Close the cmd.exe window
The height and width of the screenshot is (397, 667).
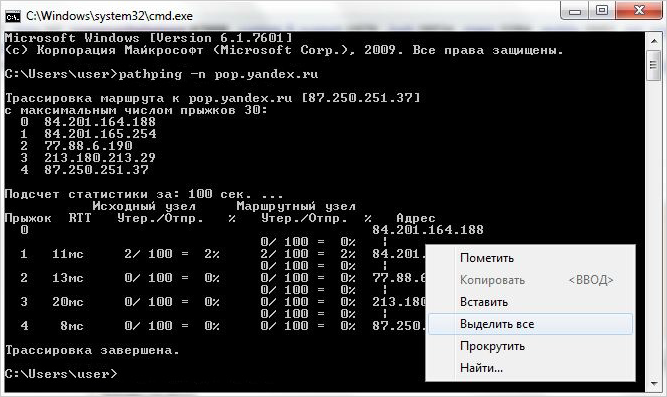point(638,11)
